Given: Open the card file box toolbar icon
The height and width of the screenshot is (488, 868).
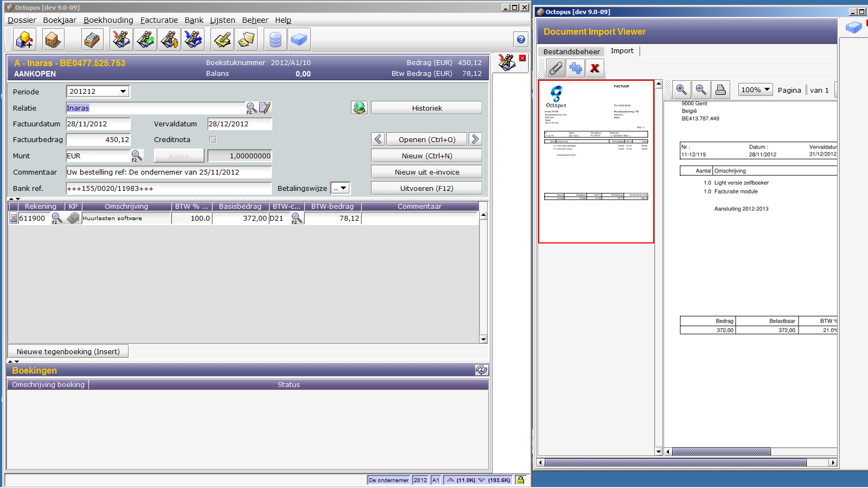Looking at the screenshot, I should (92, 40).
